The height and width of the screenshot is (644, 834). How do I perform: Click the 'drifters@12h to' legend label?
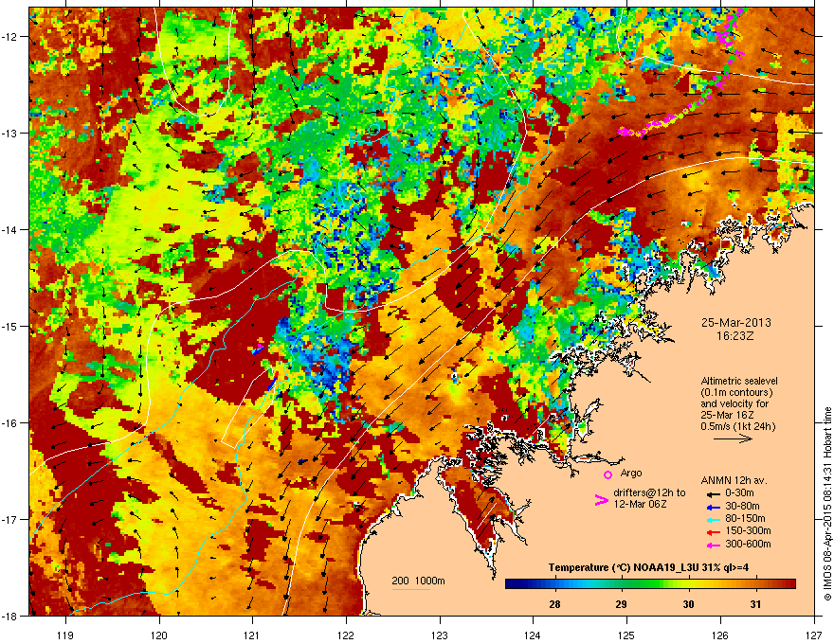649,492
